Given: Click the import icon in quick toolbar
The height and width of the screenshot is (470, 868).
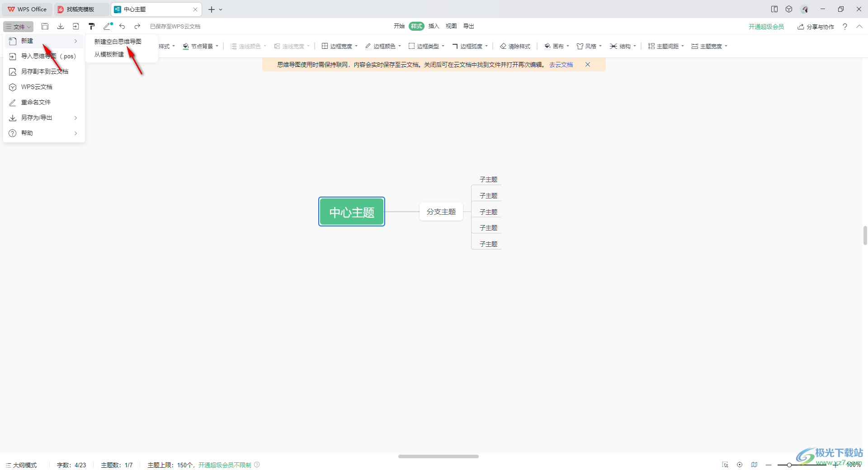Looking at the screenshot, I should [76, 26].
